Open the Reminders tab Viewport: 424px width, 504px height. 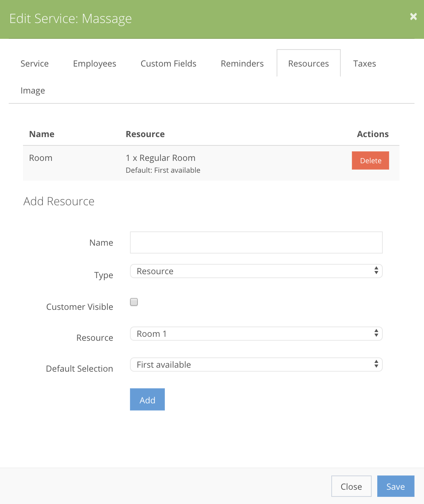pos(242,63)
